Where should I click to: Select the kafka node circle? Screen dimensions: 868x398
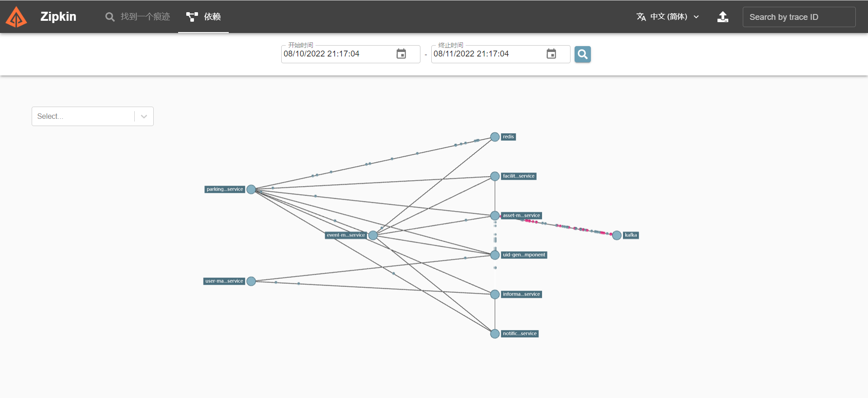(617, 235)
